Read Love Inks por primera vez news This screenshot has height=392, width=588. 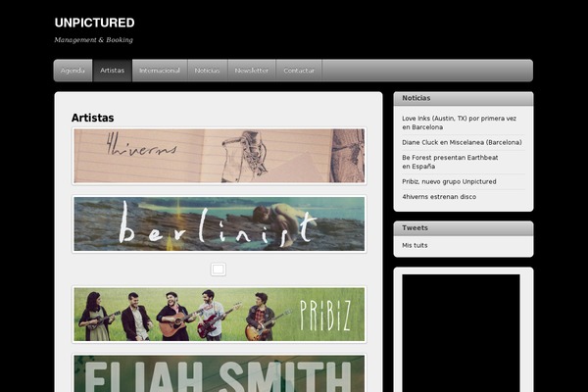tap(459, 122)
